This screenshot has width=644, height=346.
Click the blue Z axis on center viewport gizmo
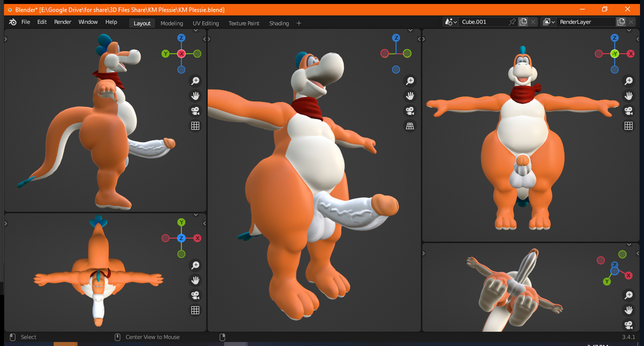click(396, 38)
